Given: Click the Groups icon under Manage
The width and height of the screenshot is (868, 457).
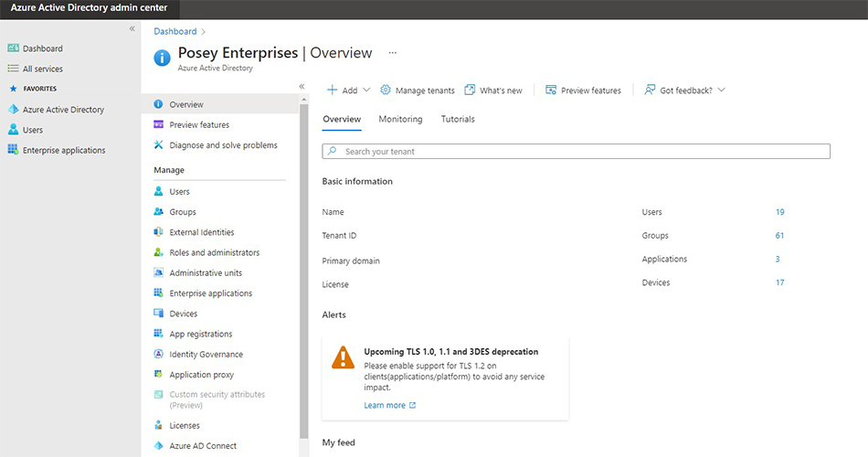Looking at the screenshot, I should (158, 212).
